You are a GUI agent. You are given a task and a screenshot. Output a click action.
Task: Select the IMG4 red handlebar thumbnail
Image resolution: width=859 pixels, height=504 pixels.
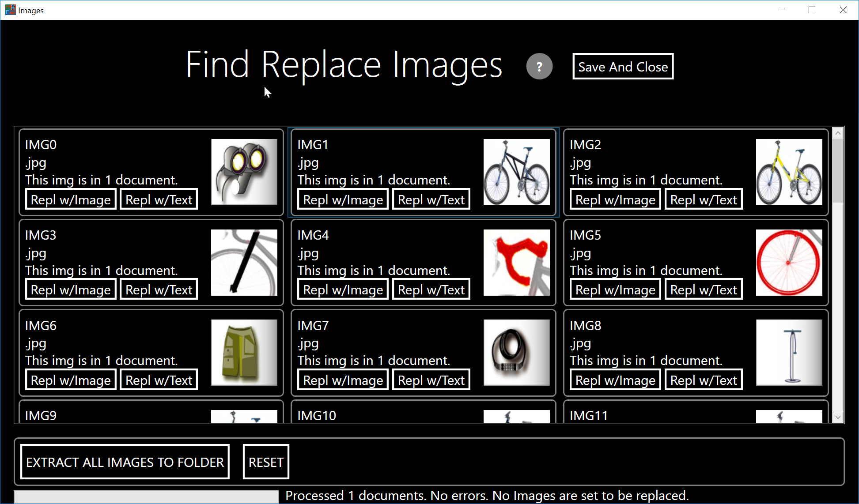pos(517,263)
